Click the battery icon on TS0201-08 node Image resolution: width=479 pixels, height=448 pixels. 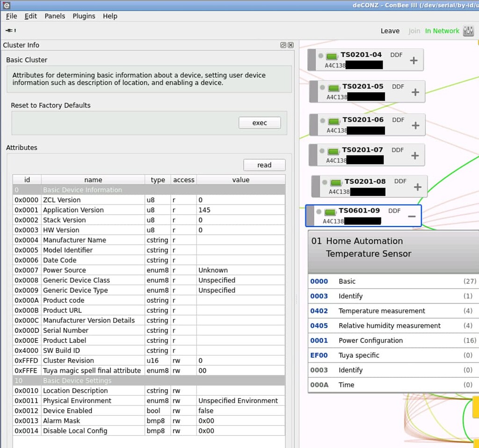pyautogui.click(x=336, y=183)
